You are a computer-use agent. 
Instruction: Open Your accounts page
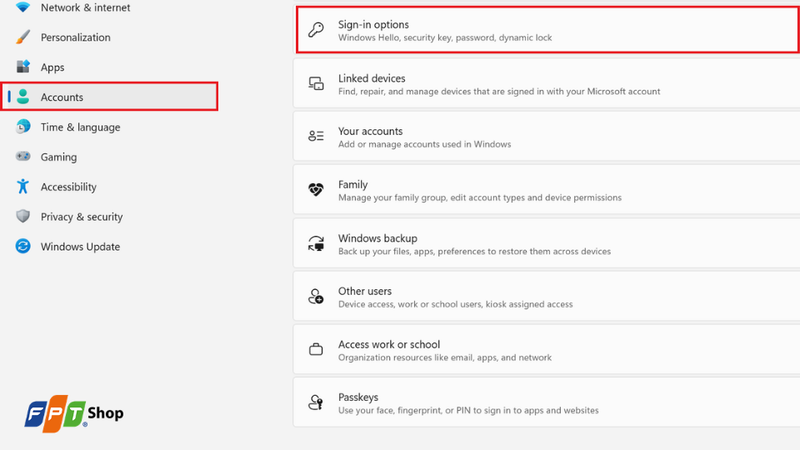pyautogui.click(x=546, y=137)
